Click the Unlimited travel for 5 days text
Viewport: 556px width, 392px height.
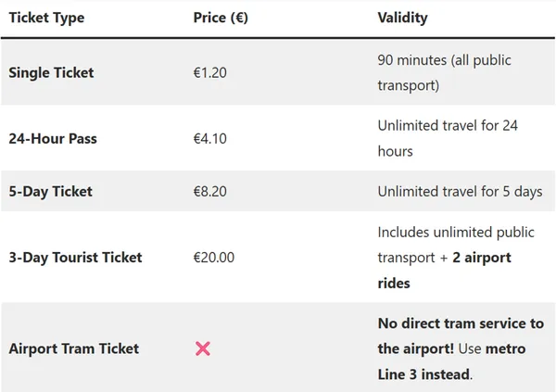click(x=460, y=192)
